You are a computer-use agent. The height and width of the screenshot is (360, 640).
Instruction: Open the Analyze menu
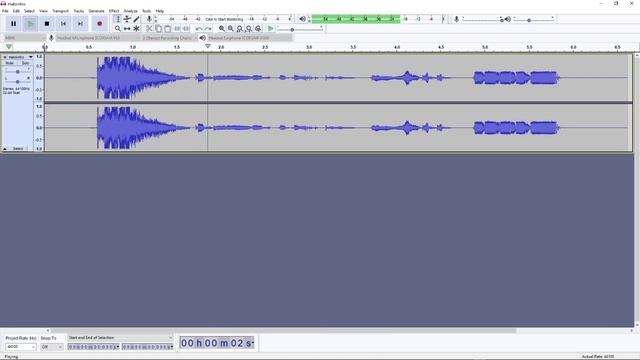tap(131, 11)
